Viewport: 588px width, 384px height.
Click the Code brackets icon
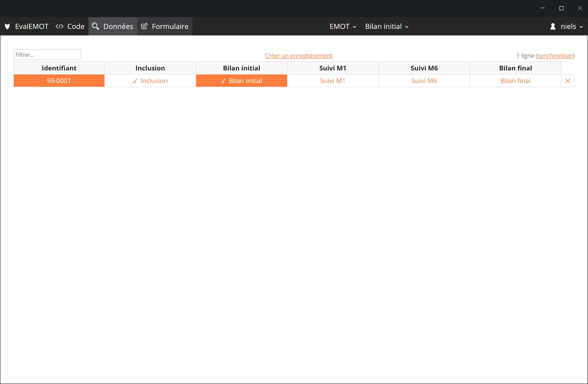coord(60,26)
